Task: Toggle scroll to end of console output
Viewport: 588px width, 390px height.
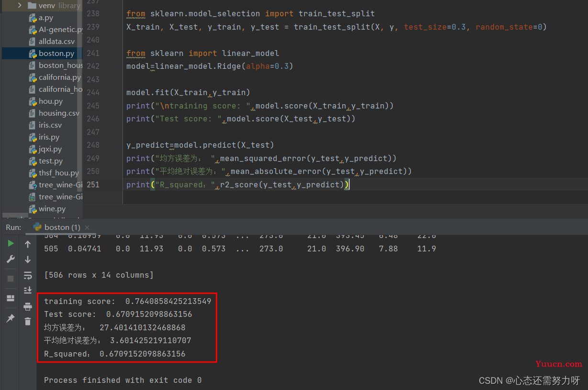Action: (28, 290)
